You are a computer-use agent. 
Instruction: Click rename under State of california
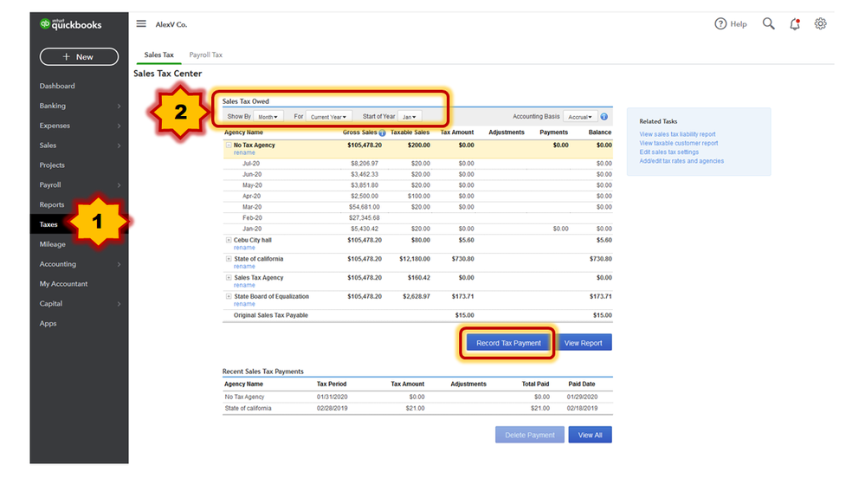pyautogui.click(x=244, y=267)
